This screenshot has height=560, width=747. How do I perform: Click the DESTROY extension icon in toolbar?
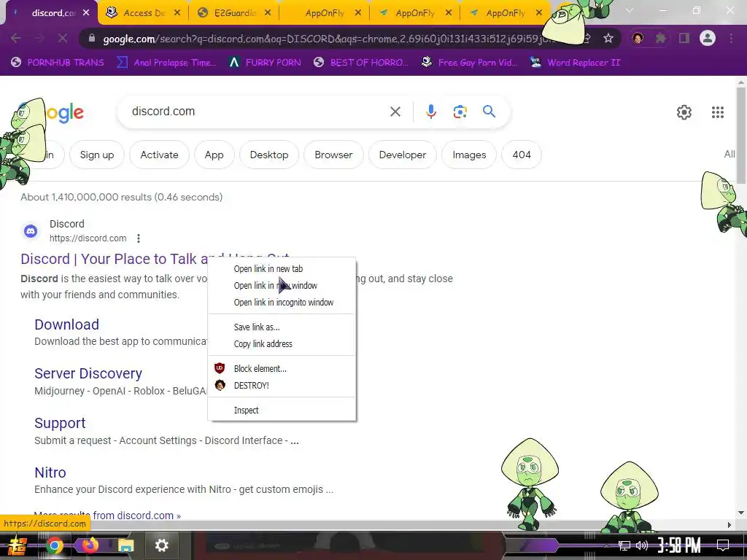(x=638, y=38)
